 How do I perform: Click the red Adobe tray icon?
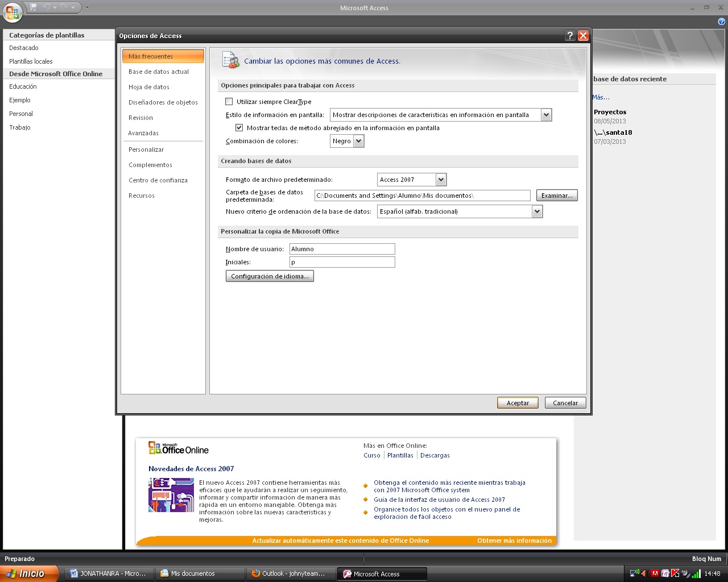655,573
